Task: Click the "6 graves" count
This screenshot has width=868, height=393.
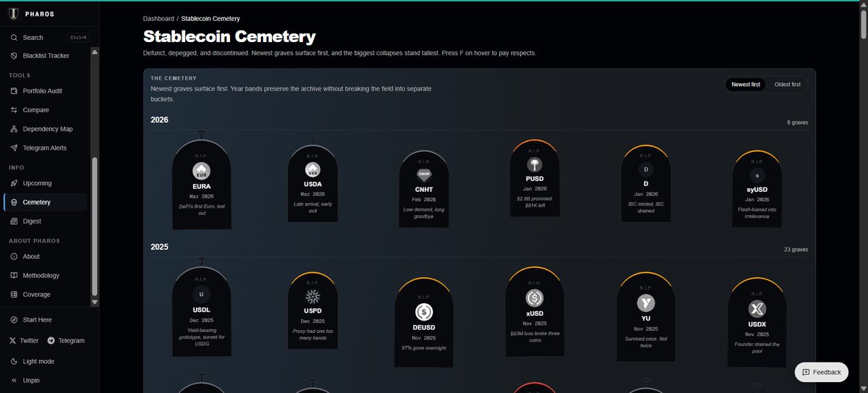Action: [797, 122]
